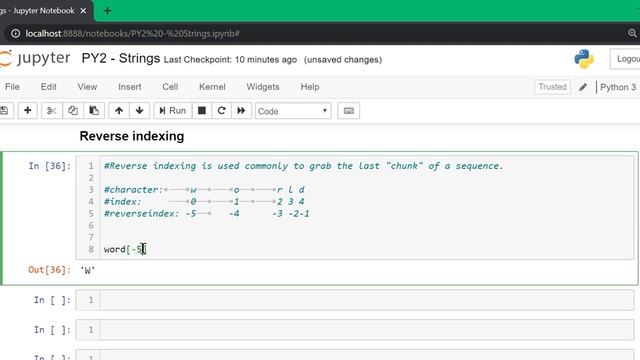Move selected cell up arrow
640x360 pixels.
click(119, 111)
